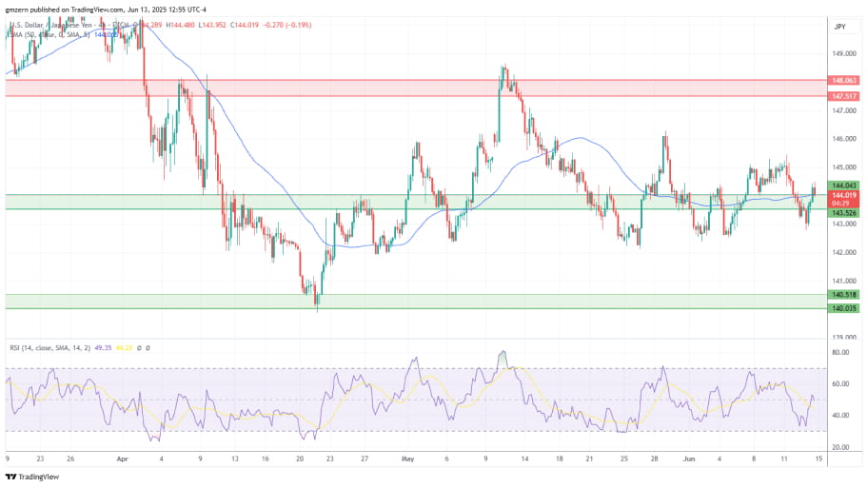Click the 147.000 price axis value
The image size is (868, 488).
click(845, 110)
